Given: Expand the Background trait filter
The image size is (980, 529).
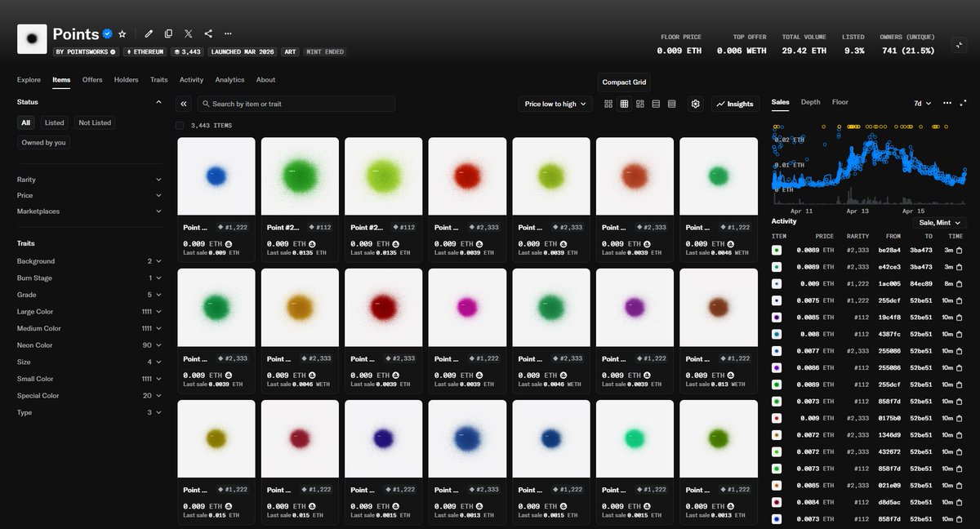Looking at the screenshot, I should click(90, 261).
